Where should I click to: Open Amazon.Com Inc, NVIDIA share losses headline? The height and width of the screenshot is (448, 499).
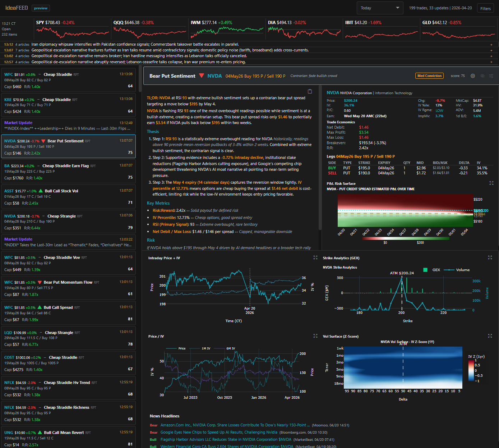coord(235,425)
